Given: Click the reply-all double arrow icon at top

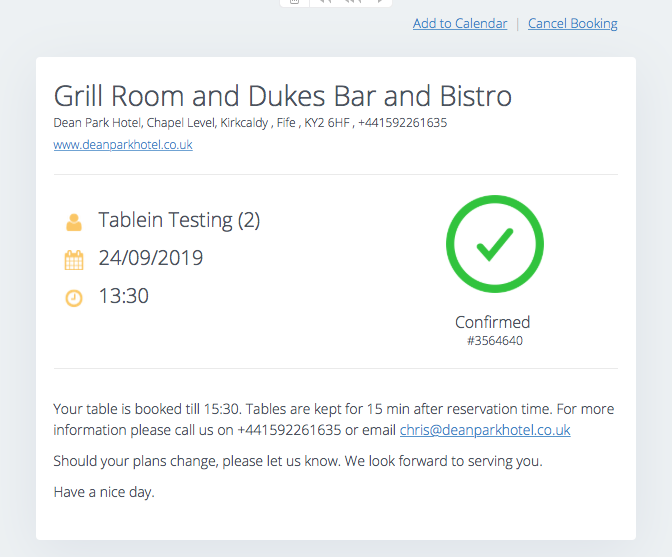Looking at the screenshot, I should (x=354, y=2).
